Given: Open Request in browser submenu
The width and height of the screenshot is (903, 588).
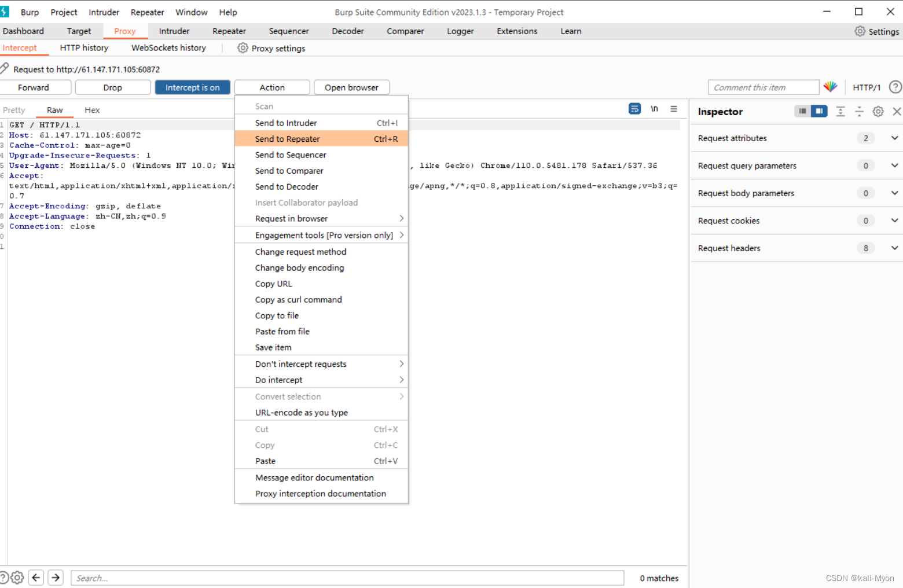Looking at the screenshot, I should [x=321, y=218].
